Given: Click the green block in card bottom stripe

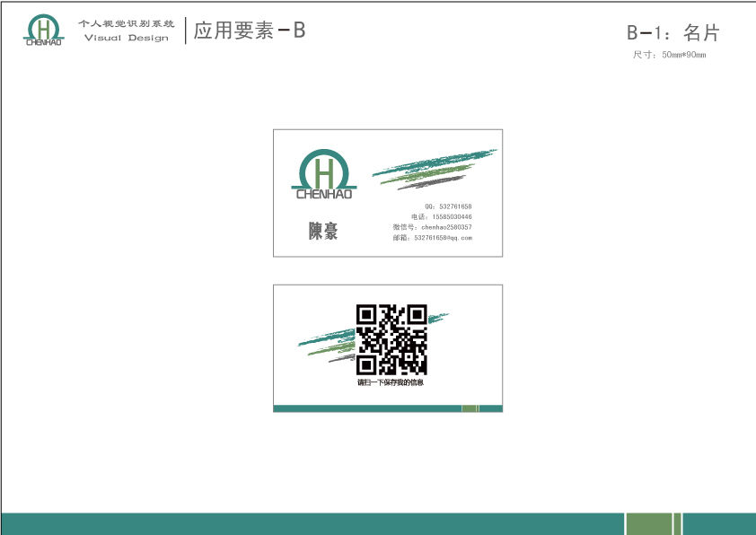Looking at the screenshot, I should point(470,408).
